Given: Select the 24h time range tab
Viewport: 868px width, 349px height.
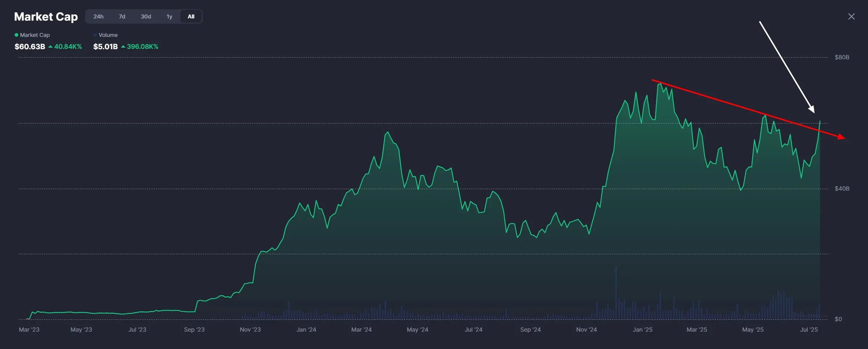Looking at the screenshot, I should pyautogui.click(x=98, y=17).
